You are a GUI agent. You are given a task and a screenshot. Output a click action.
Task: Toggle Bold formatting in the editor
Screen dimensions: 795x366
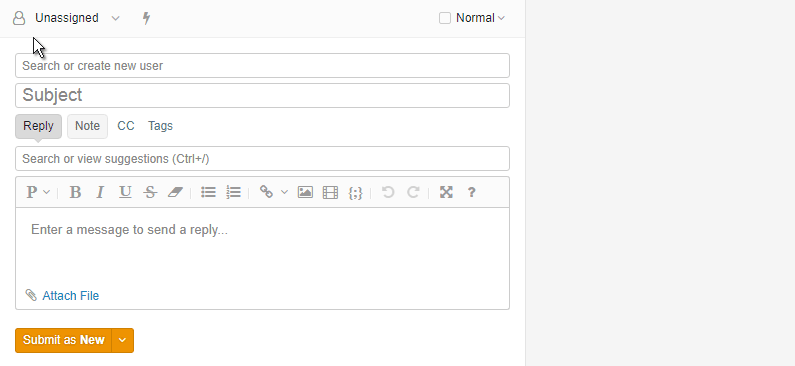click(x=75, y=192)
